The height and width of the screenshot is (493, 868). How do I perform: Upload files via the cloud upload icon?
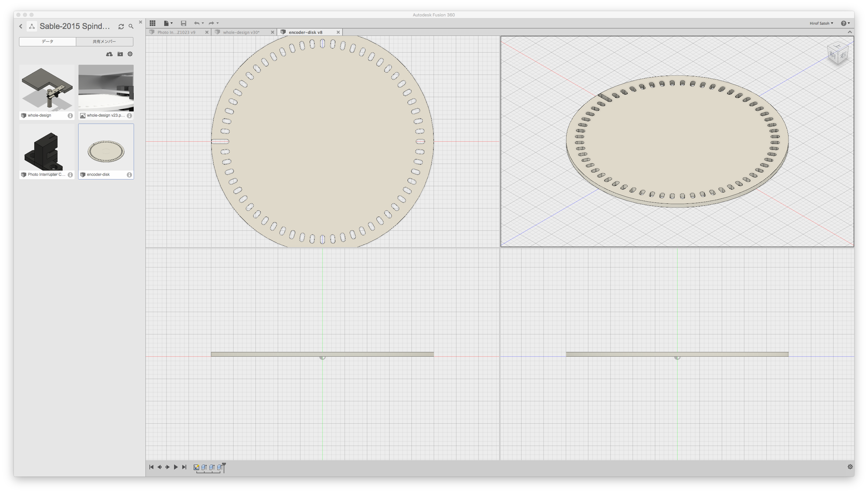(109, 54)
